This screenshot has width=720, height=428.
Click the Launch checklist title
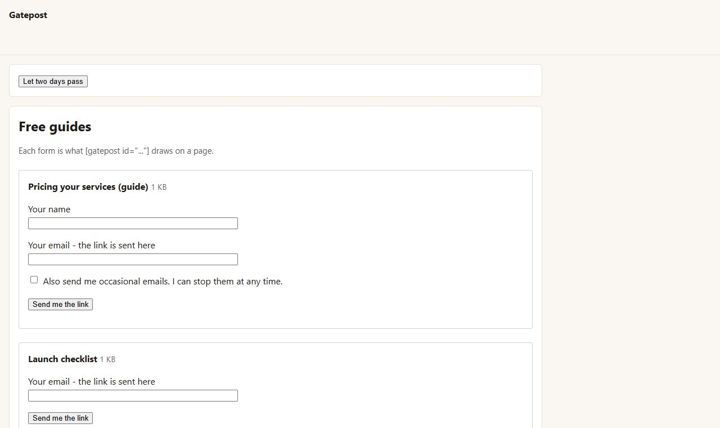pyautogui.click(x=62, y=359)
